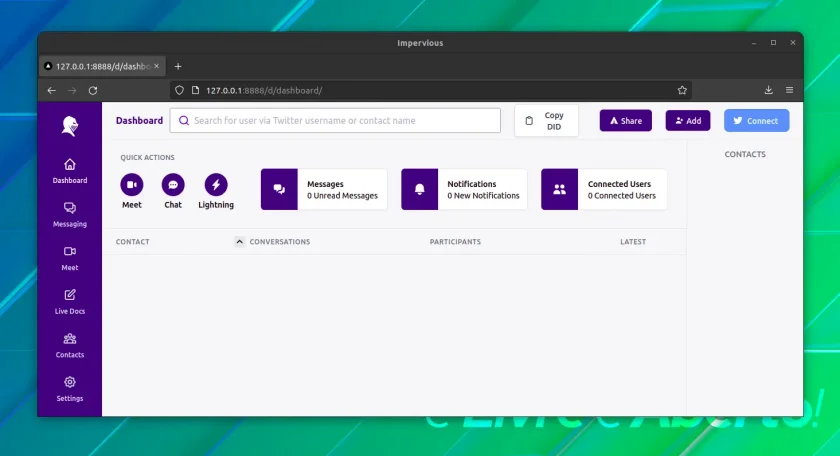
Task: Open a new browser tab
Action: point(178,66)
